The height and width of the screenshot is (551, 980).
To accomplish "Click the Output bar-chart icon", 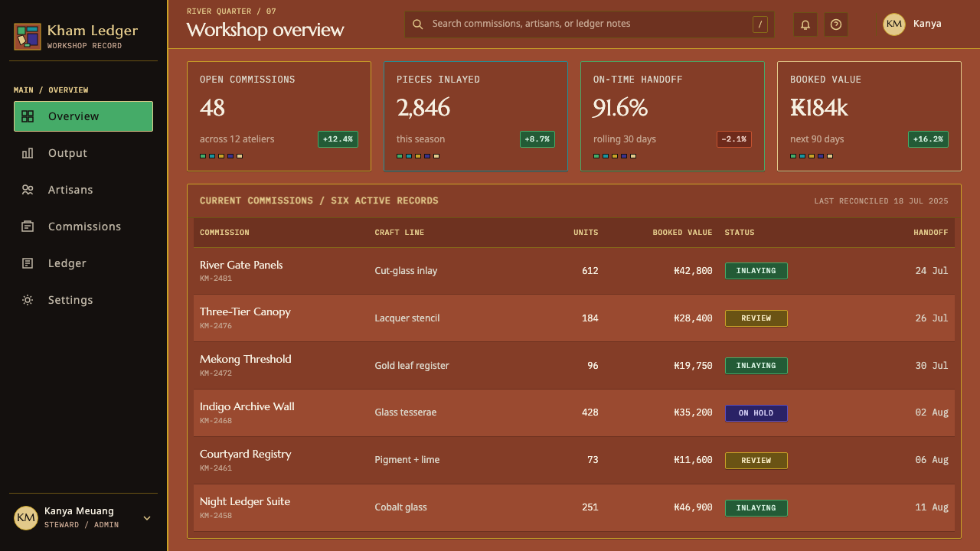I will click(x=28, y=153).
